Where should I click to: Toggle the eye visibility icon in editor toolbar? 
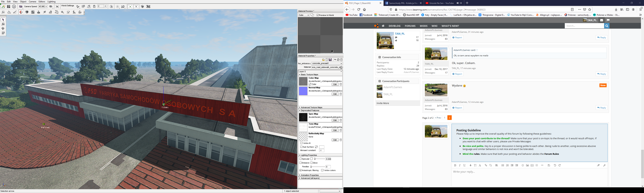coord(51,6)
